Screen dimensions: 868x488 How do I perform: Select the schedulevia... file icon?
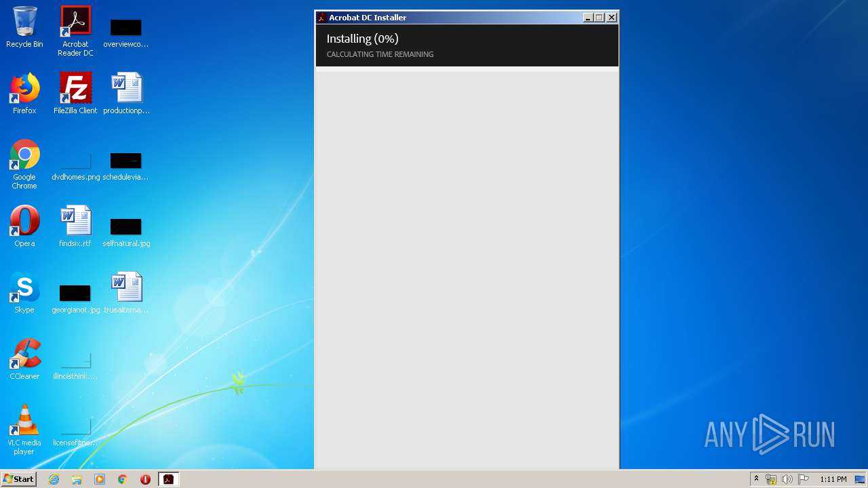point(125,166)
